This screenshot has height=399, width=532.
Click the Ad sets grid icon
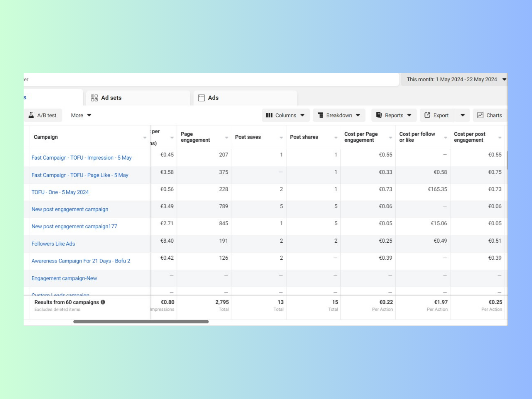[94, 98]
